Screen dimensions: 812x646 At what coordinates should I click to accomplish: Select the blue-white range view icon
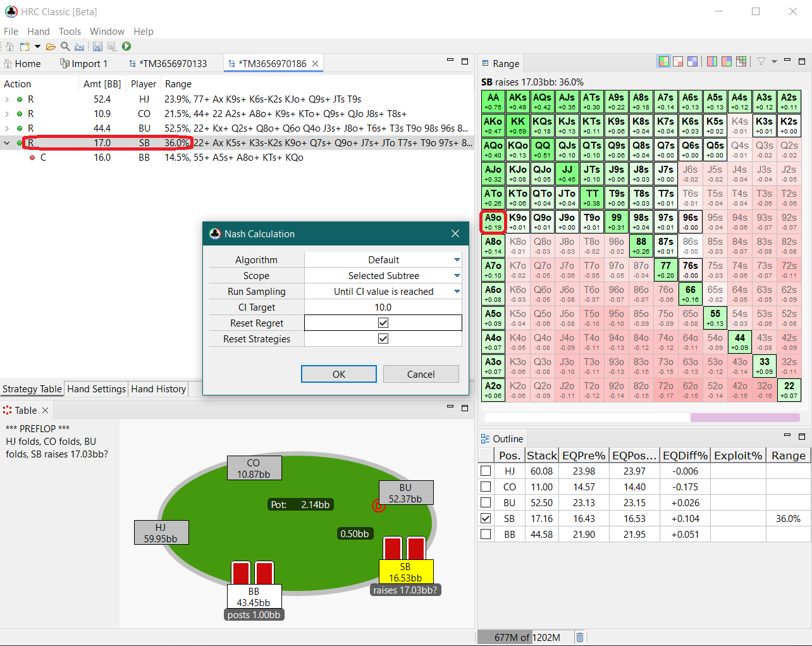click(x=692, y=61)
